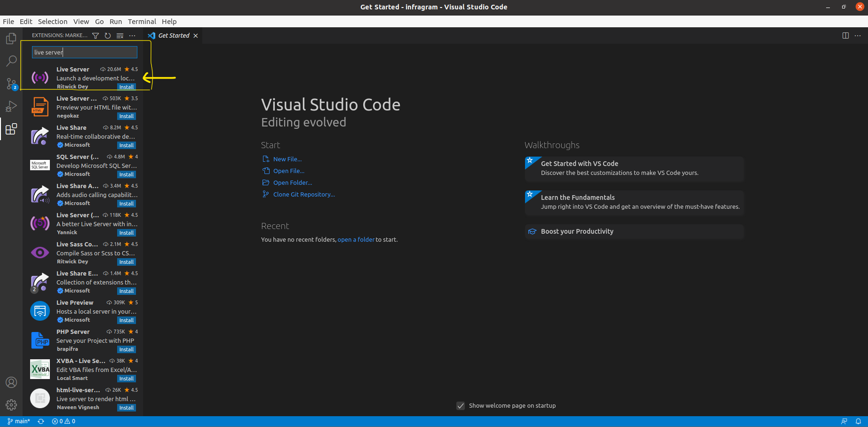Open the SQL Server extension icon
This screenshot has width=868, height=427.
click(x=40, y=165)
